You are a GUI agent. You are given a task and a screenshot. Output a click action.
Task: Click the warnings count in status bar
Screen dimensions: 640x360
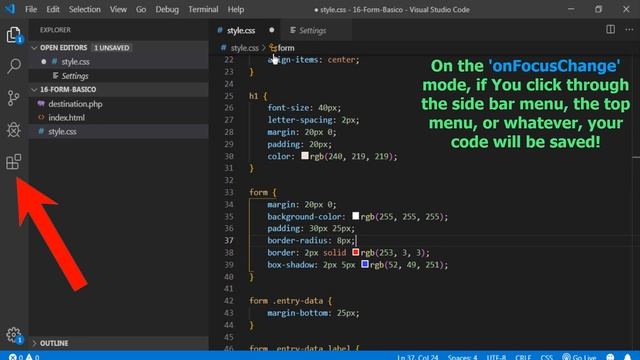(32, 357)
